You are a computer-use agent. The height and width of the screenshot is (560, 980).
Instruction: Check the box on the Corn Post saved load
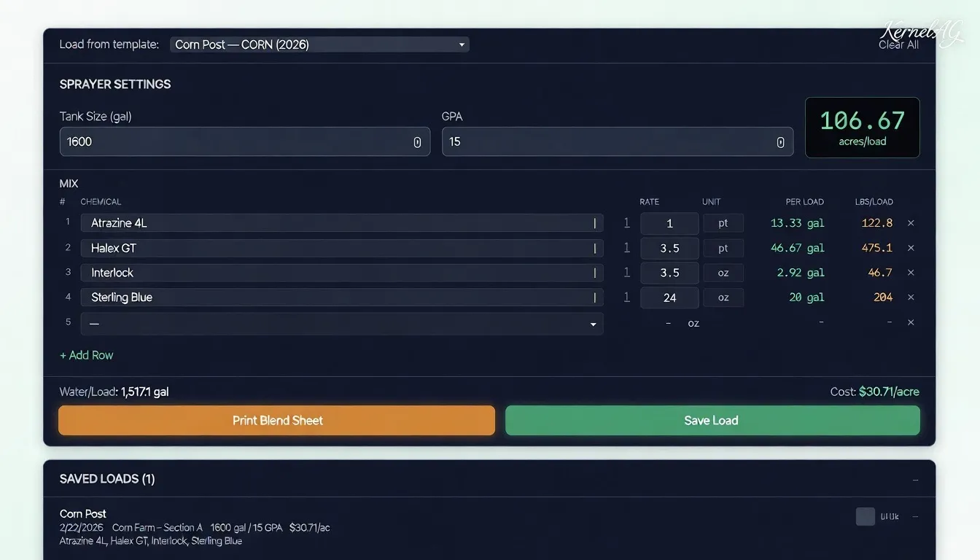[x=865, y=516]
